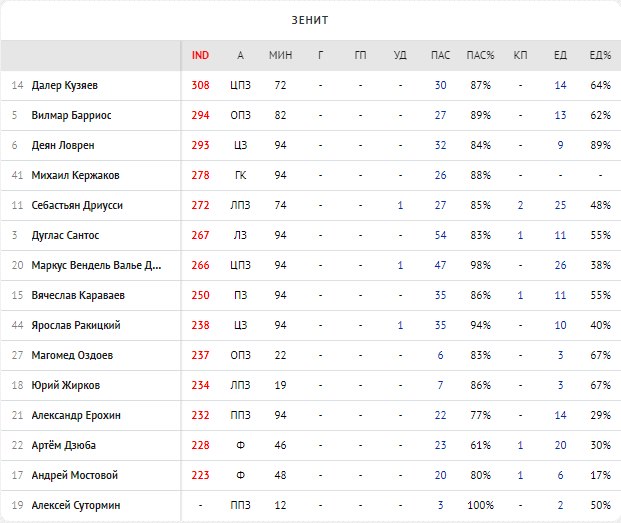The width and height of the screenshot is (621, 523).
Task: Open player Вилмар Барриос
Action: [71, 116]
